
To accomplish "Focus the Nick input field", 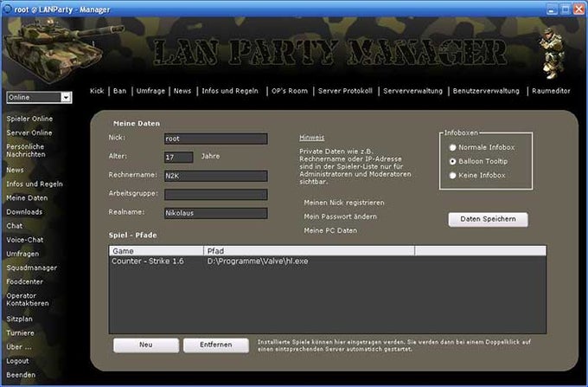I will coord(215,139).
